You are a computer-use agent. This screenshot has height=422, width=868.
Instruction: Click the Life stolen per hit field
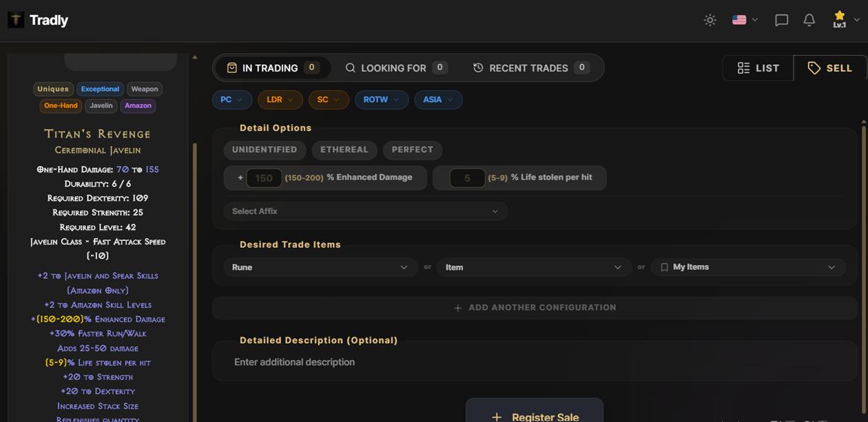point(467,178)
